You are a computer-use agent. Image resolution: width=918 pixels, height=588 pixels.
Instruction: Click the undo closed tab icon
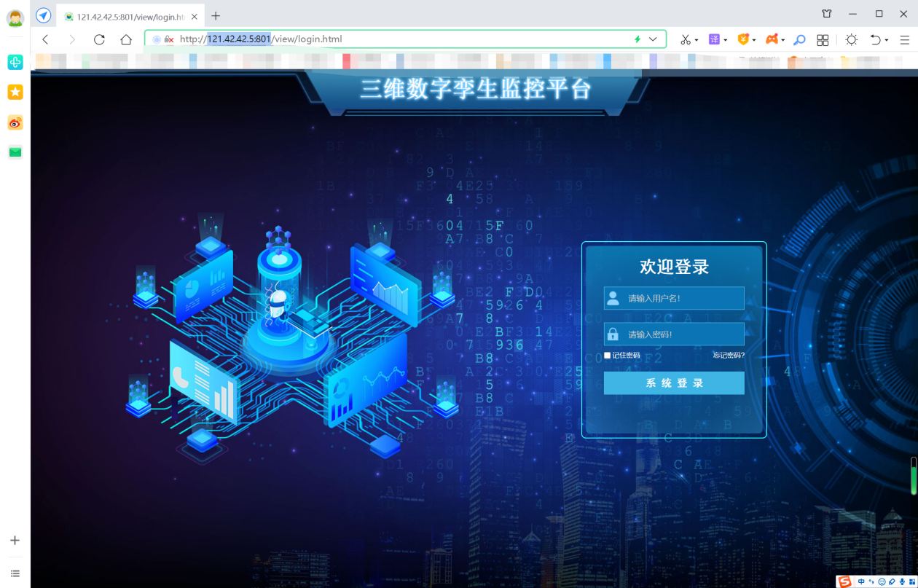tap(876, 39)
